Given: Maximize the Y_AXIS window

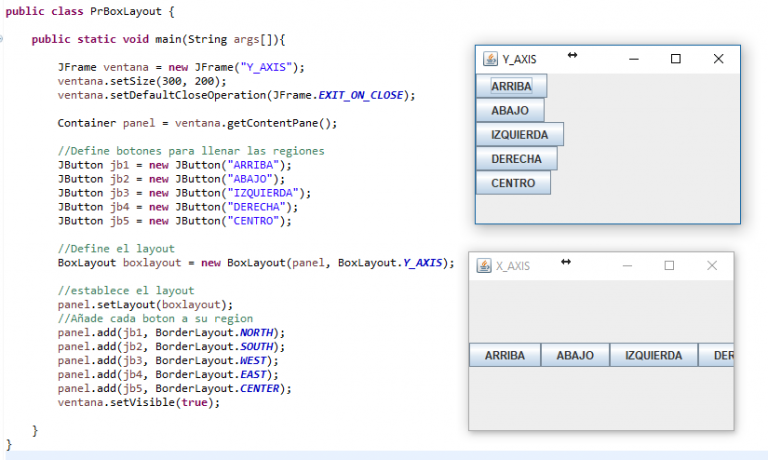Looking at the screenshot, I should (x=676, y=60).
